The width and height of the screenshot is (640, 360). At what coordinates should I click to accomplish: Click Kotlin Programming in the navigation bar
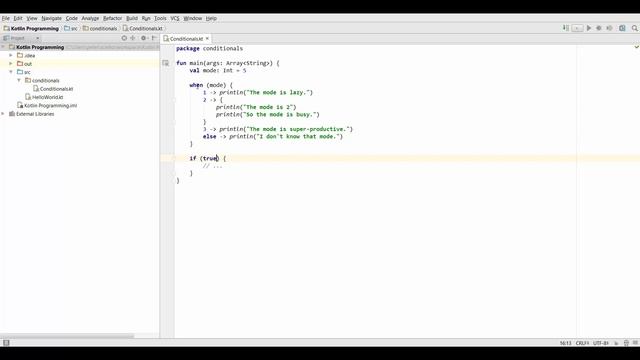click(31, 29)
